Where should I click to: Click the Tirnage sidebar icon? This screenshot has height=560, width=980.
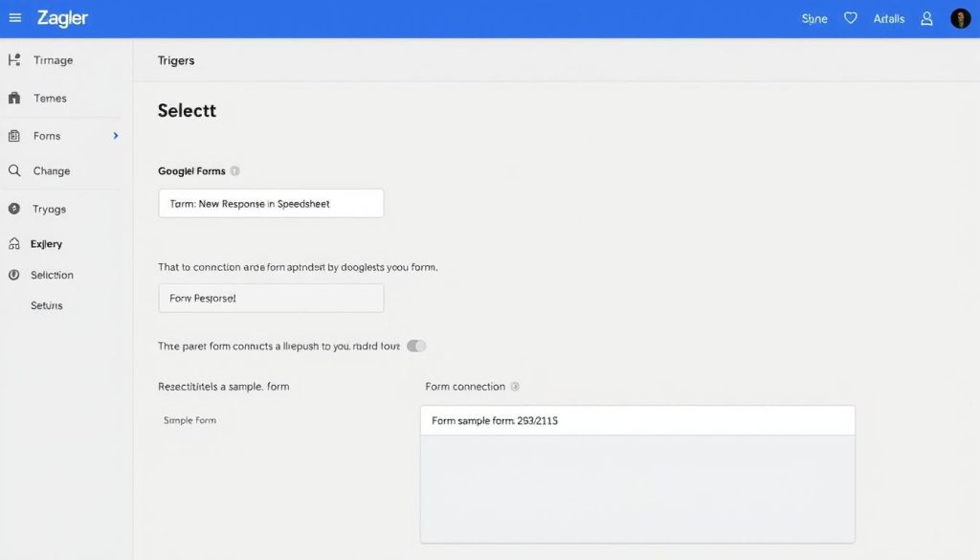[14, 60]
